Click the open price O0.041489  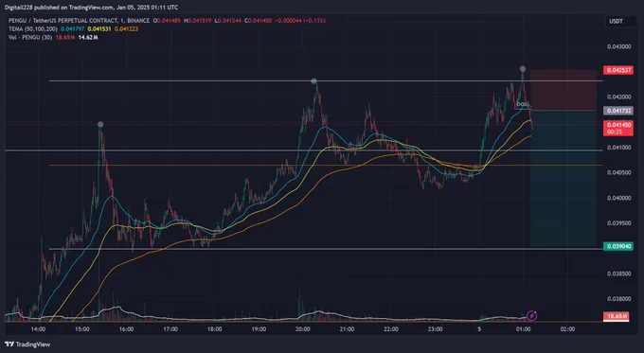tap(167, 21)
